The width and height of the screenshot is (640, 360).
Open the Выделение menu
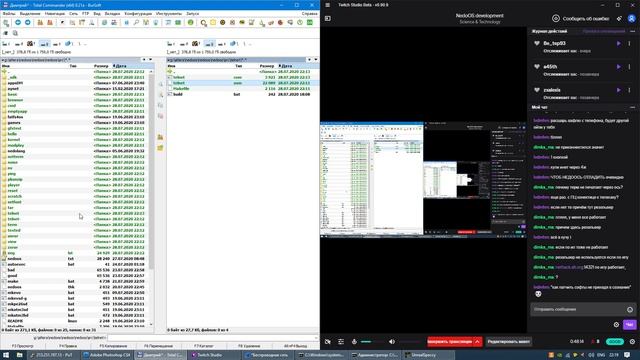[x=30, y=13]
